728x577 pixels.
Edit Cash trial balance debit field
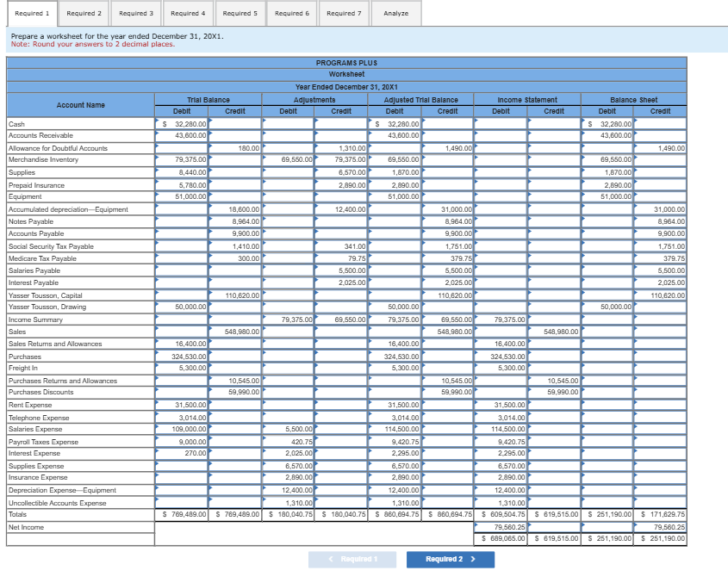pyautogui.click(x=182, y=124)
